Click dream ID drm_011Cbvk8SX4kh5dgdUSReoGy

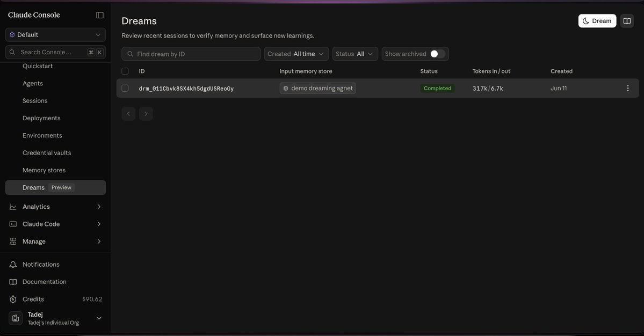pos(186,89)
